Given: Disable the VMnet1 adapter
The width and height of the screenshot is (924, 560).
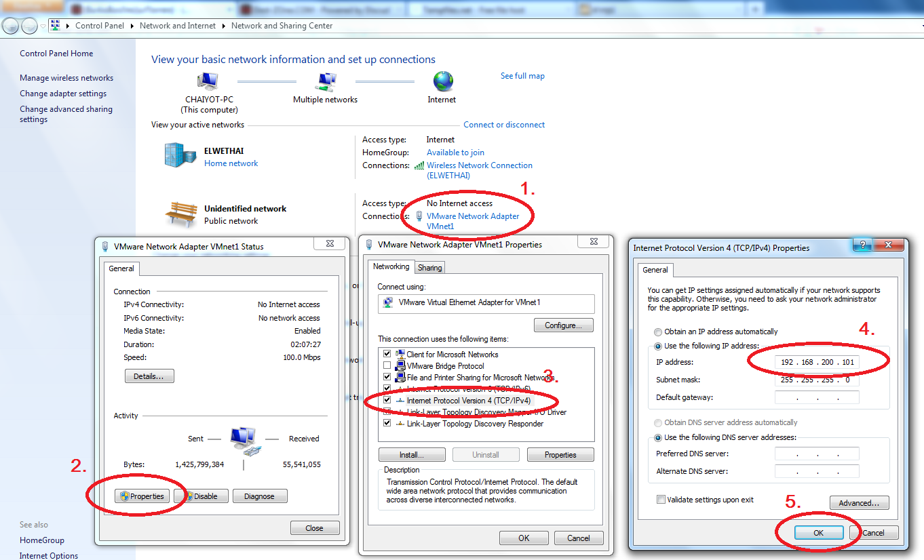Looking at the screenshot, I should click(x=201, y=496).
